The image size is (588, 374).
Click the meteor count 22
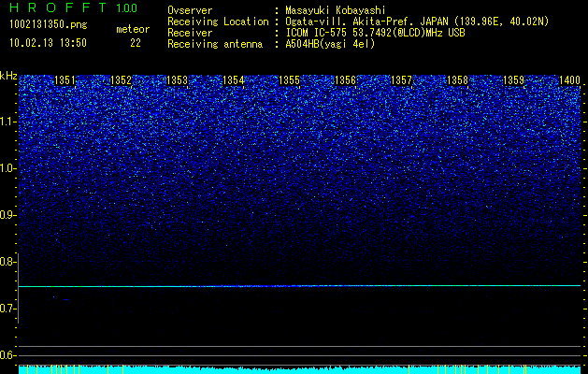[x=136, y=43]
